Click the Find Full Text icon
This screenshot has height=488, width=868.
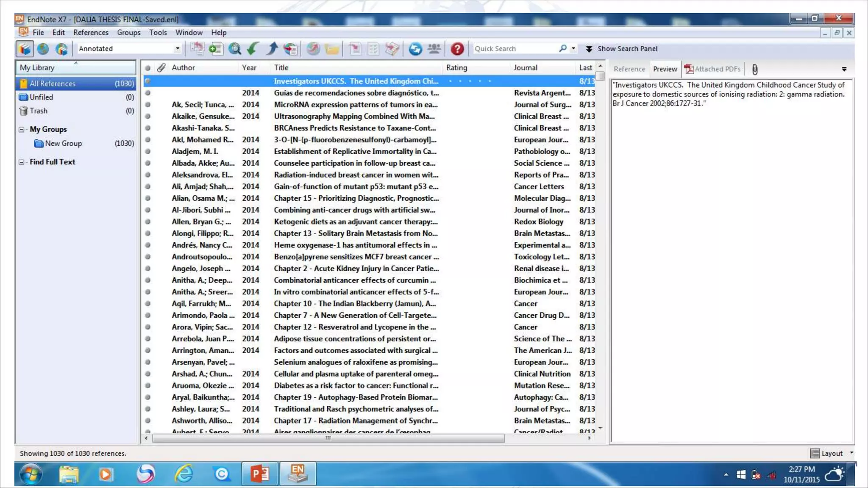point(290,49)
